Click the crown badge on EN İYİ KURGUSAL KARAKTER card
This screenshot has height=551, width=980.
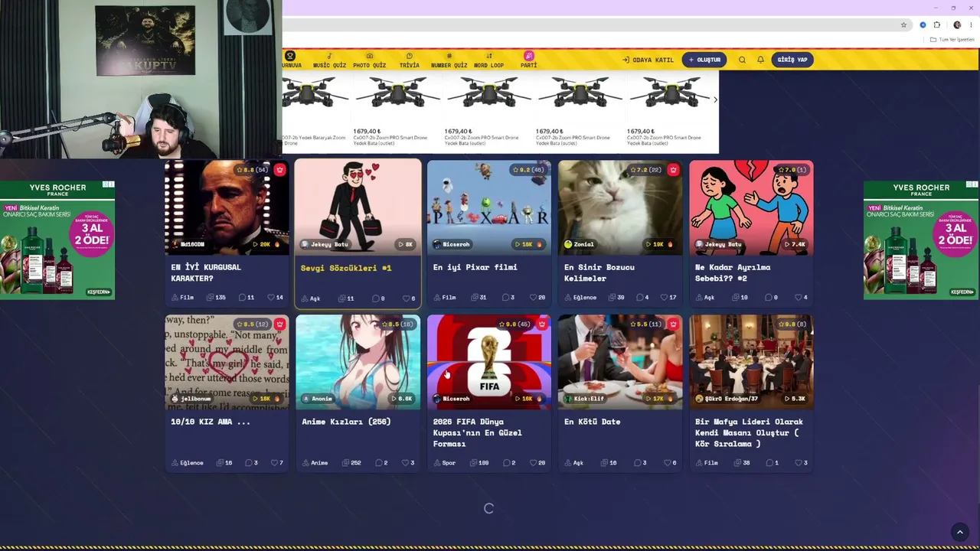click(x=279, y=170)
